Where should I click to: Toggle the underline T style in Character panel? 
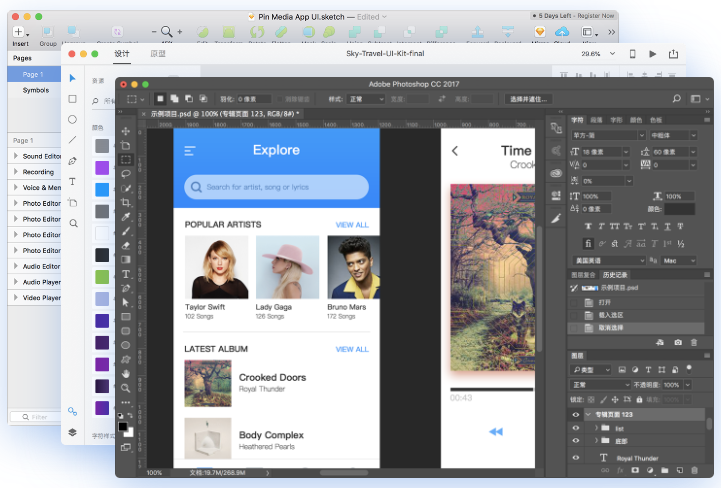(667, 226)
